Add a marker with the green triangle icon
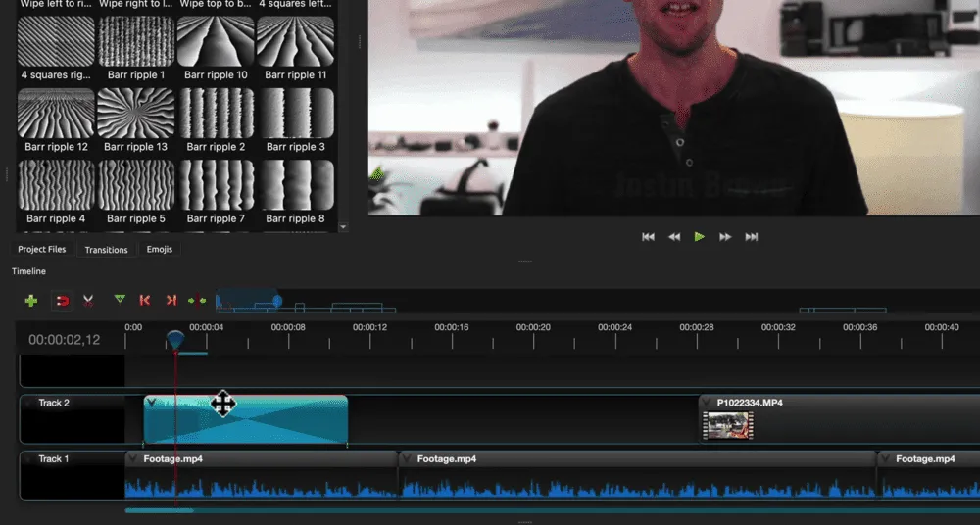Screen dimensions: 980x525 (120, 300)
